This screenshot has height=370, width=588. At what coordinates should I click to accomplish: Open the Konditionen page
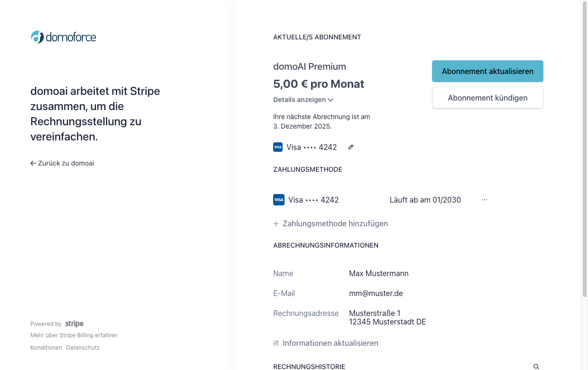click(46, 347)
